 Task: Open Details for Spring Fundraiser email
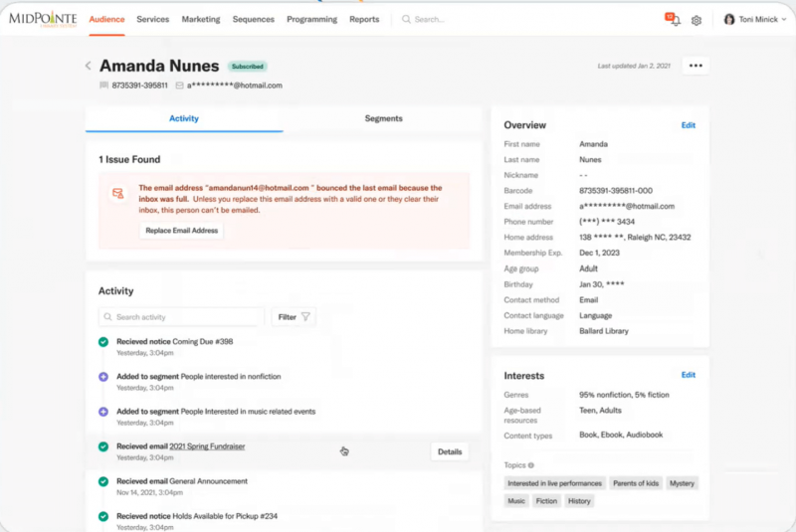(x=450, y=451)
